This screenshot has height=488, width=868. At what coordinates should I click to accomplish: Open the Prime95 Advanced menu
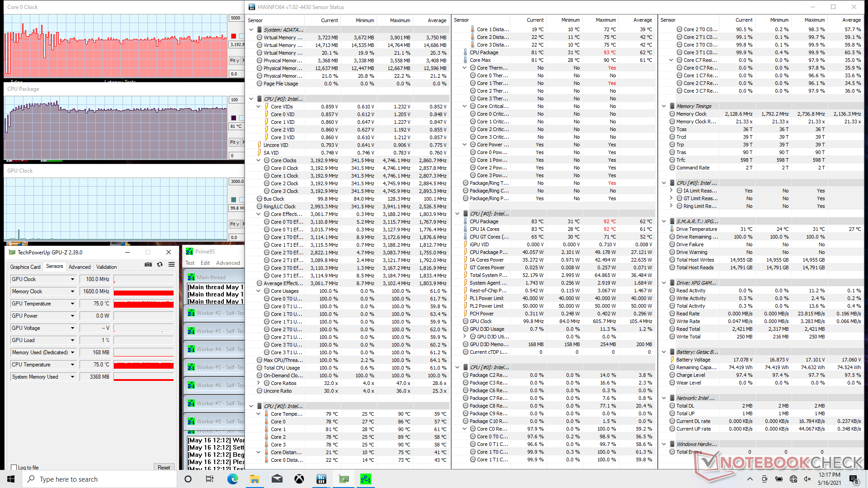click(228, 263)
